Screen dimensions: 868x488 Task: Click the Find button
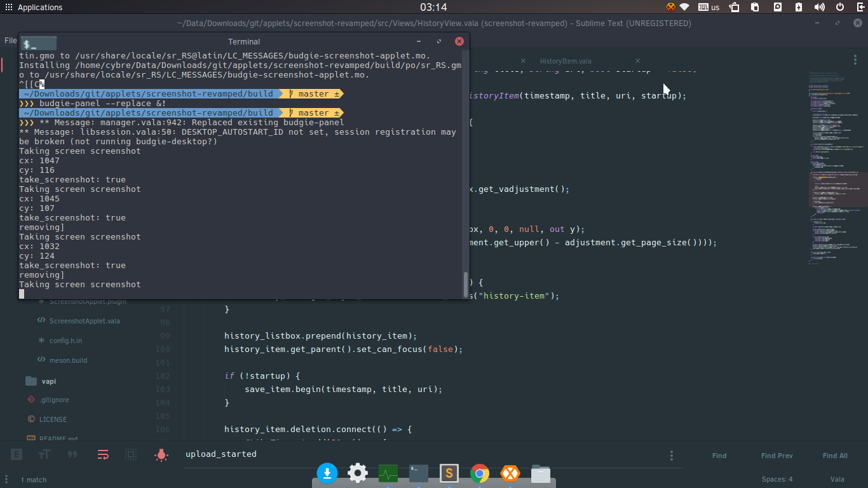[719, 456]
